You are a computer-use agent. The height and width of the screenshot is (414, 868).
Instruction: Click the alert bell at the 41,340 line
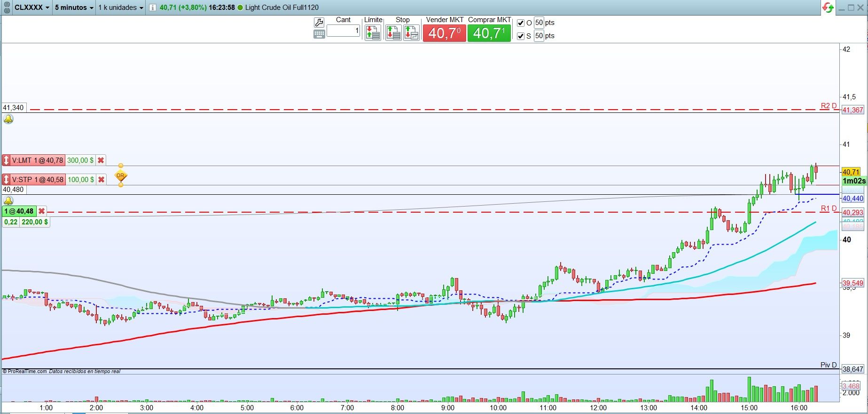pos(8,119)
